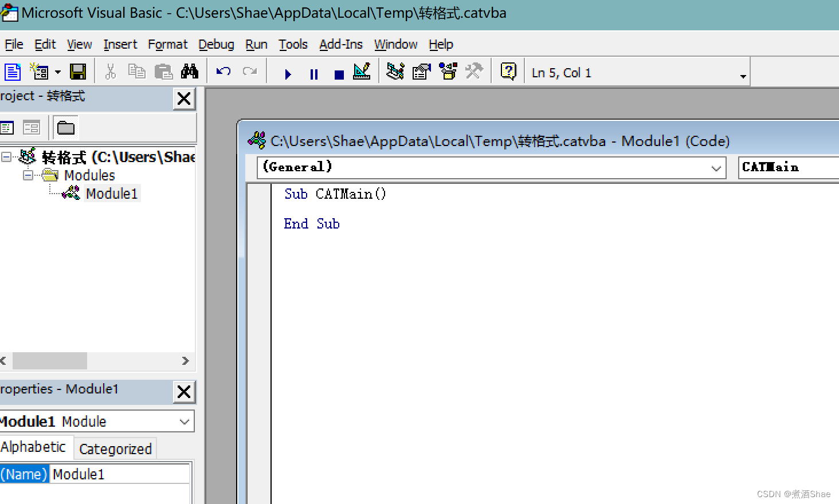
Task: Switch to the Categorized tab
Action: [x=116, y=449]
